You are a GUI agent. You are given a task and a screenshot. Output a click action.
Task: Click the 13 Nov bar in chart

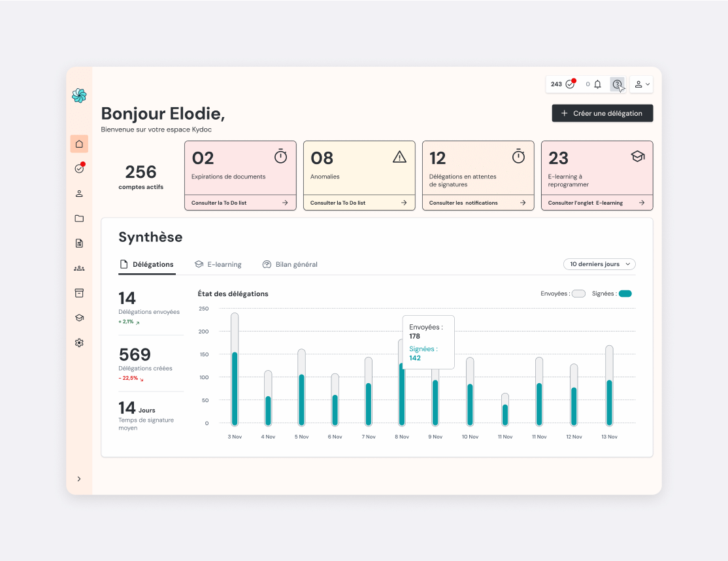point(609,386)
